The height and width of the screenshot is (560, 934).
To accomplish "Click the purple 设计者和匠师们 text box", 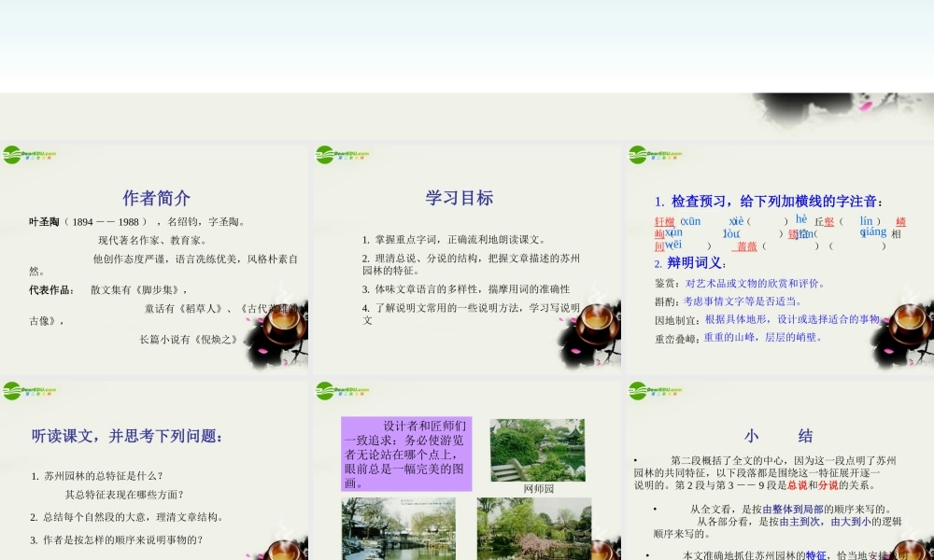I will point(406,455).
